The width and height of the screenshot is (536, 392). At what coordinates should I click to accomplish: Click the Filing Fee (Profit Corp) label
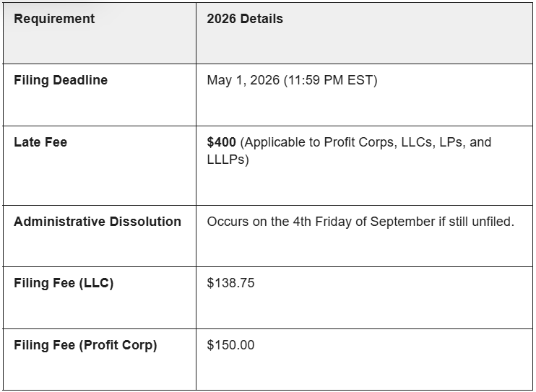tap(85, 346)
